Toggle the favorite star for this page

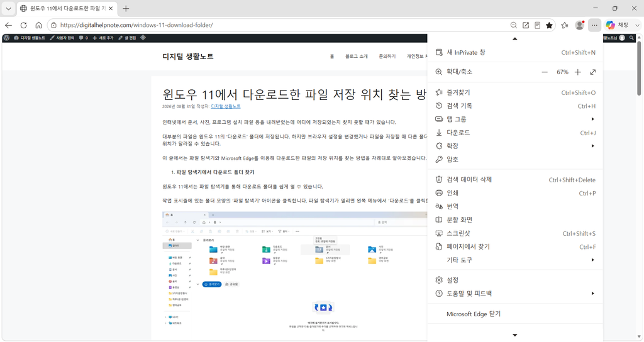549,25
